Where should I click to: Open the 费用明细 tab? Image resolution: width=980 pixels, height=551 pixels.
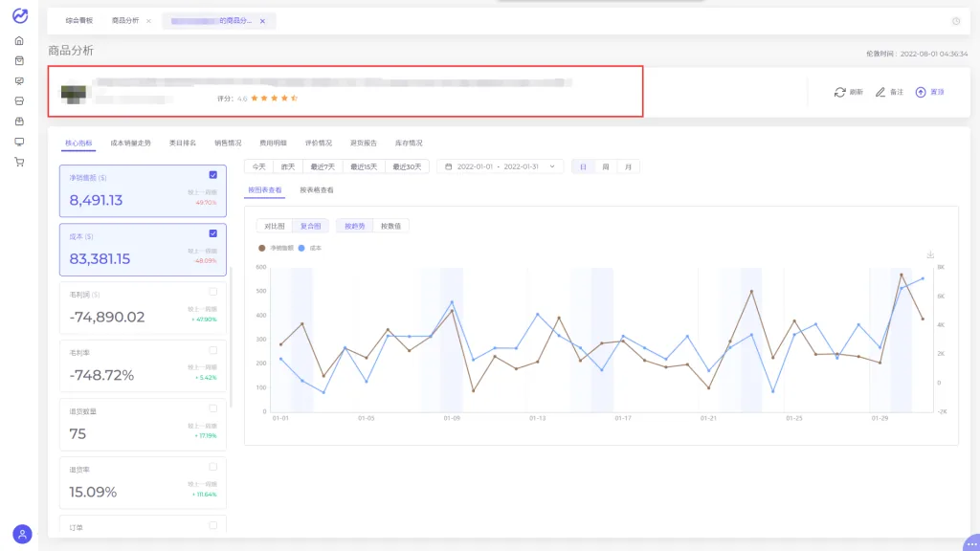[273, 143]
